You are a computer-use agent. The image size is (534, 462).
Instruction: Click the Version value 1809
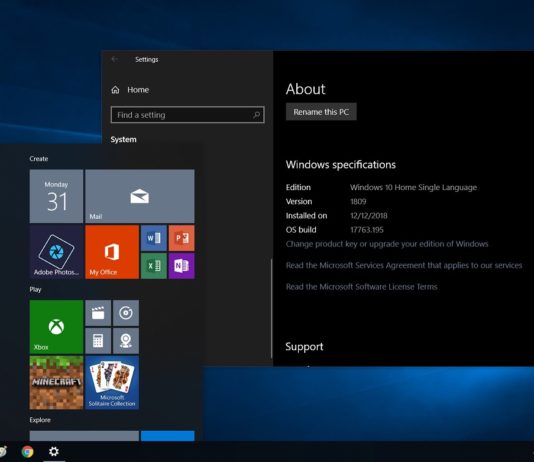click(x=358, y=202)
